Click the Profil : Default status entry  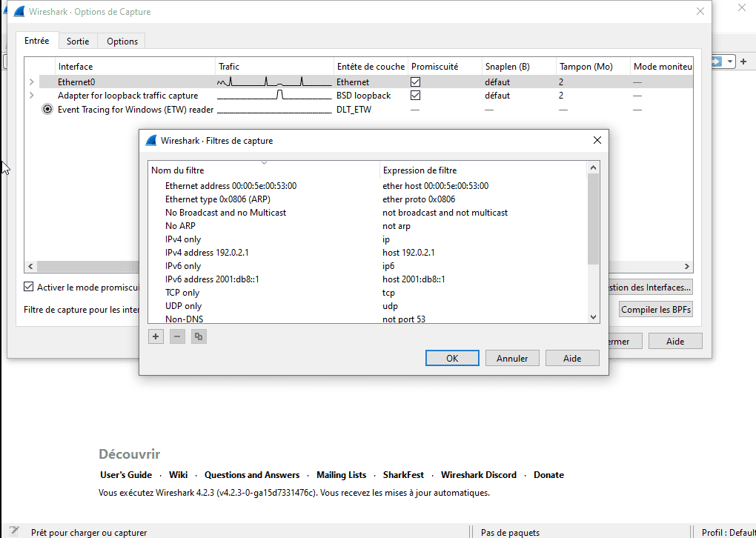(728, 533)
